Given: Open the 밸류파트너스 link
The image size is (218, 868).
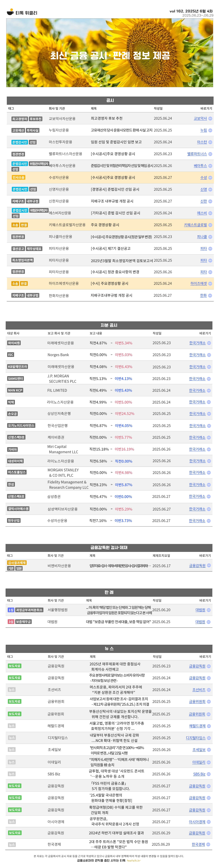Looking at the screenshot, I should [x=197, y=154].
